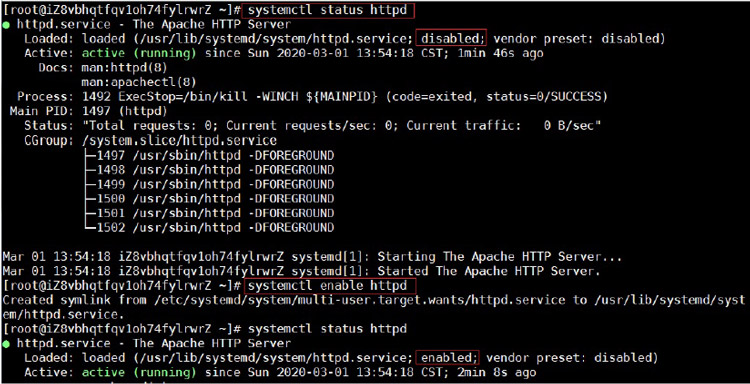This screenshot has width=750, height=384.
Task: Click 'Main PID: 1497 (httpd)' line
Action: point(88,111)
